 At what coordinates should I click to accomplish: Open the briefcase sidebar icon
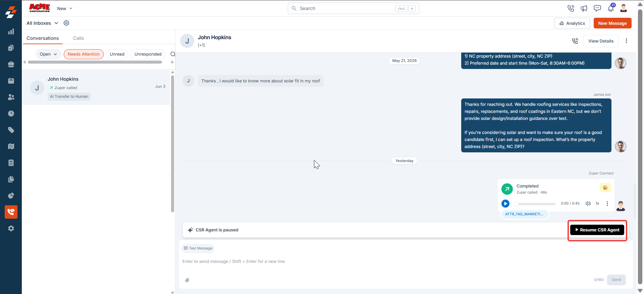coord(11,64)
